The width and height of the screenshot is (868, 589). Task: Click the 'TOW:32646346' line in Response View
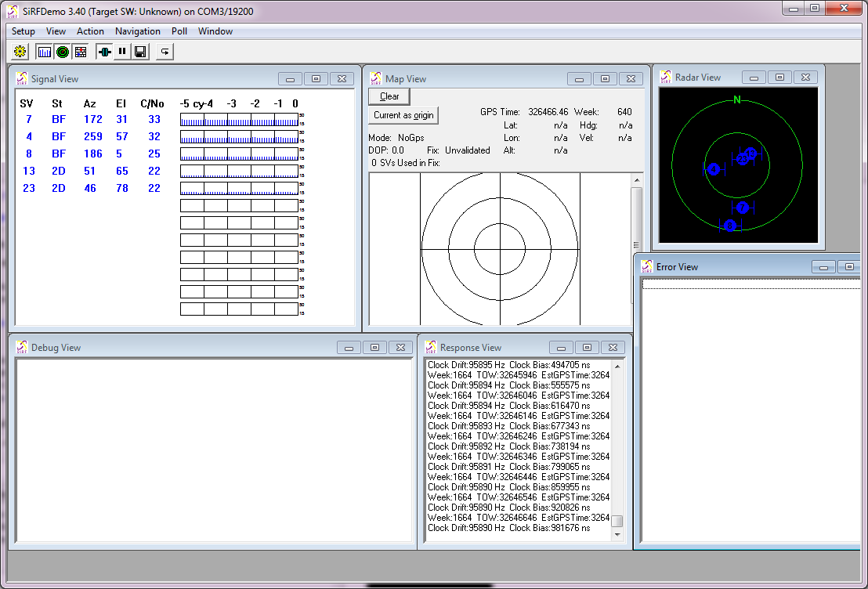pyautogui.click(x=507, y=457)
